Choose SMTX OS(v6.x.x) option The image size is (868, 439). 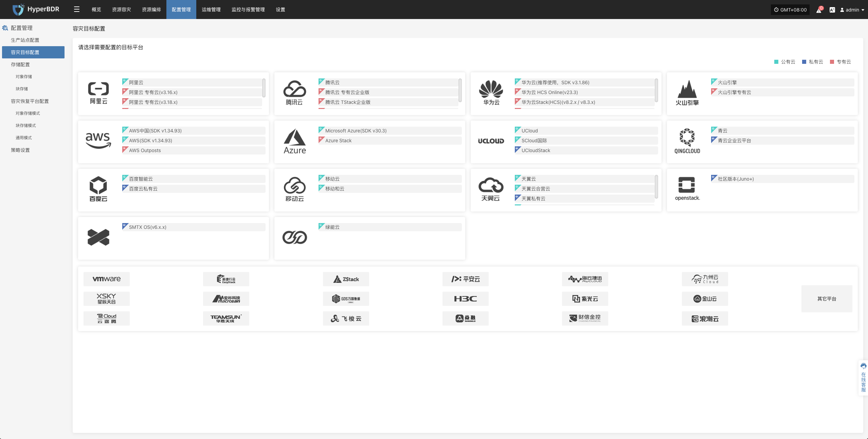click(194, 227)
